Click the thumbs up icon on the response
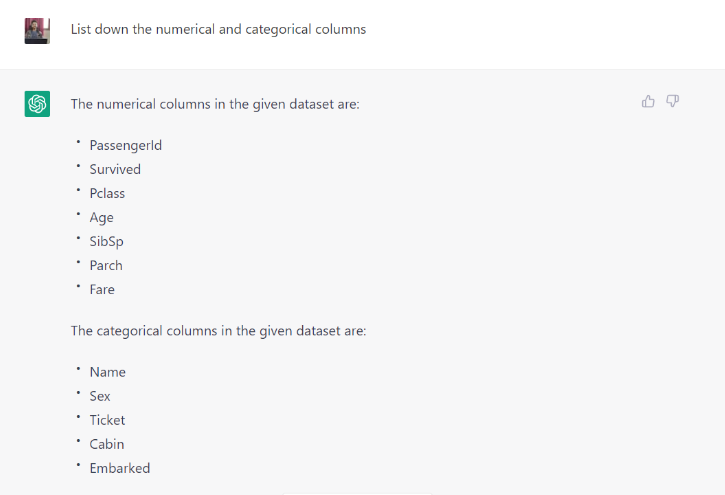The image size is (725, 495). (648, 101)
